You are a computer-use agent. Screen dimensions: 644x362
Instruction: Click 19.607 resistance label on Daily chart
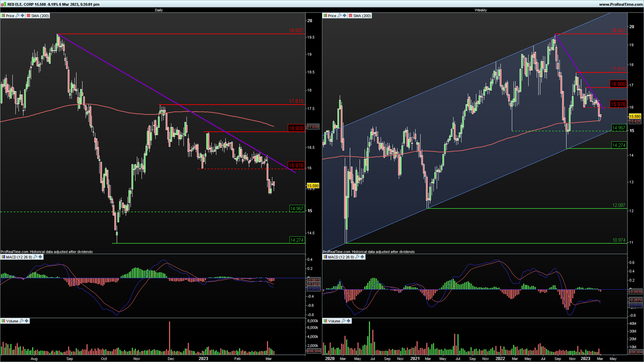(x=296, y=30)
